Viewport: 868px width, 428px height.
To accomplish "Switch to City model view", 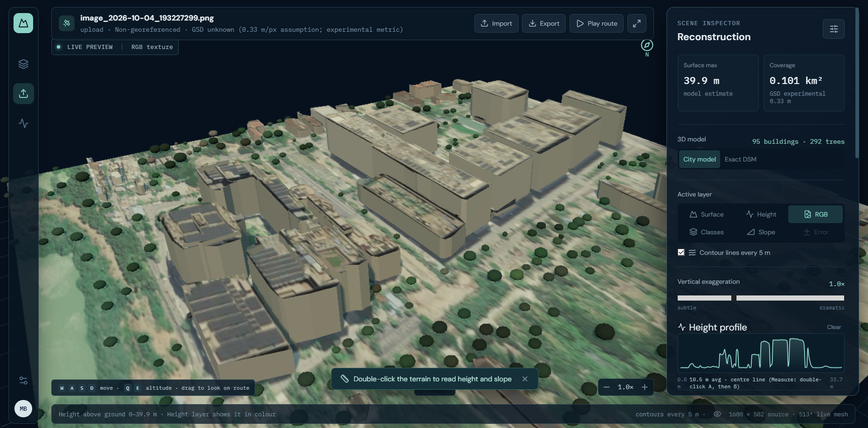I will [699, 159].
